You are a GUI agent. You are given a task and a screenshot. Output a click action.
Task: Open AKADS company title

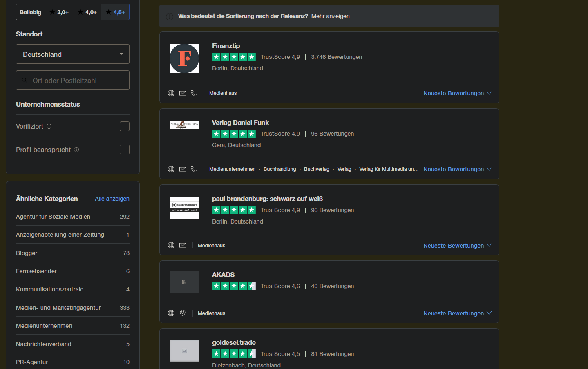(223, 275)
